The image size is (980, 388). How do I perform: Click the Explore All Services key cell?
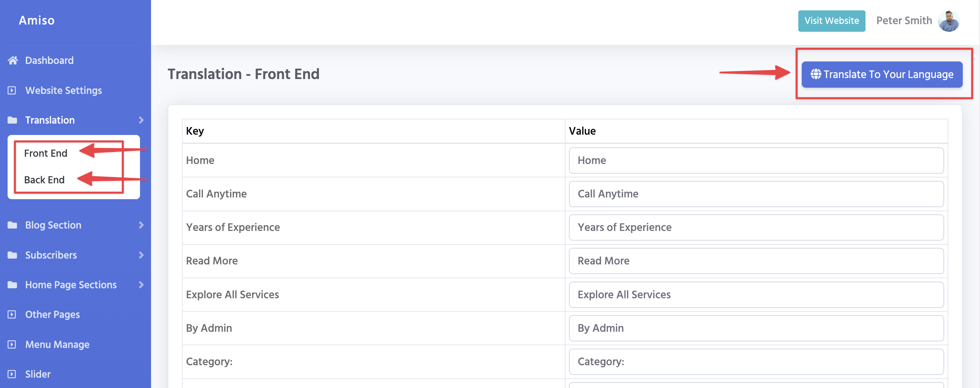click(373, 294)
